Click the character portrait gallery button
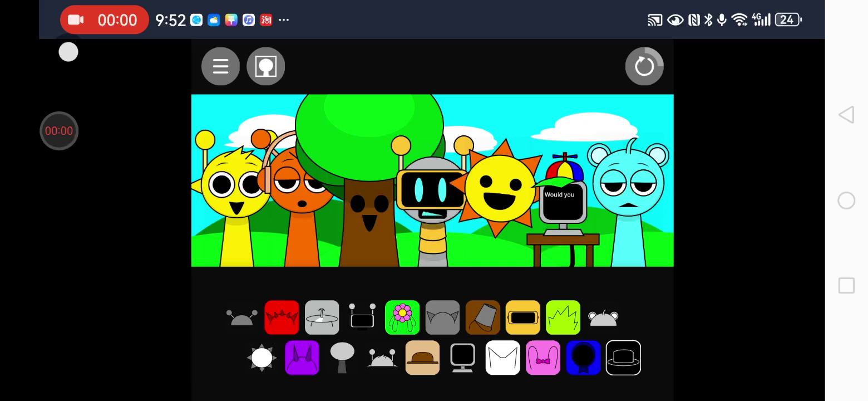The image size is (868, 401). click(265, 67)
